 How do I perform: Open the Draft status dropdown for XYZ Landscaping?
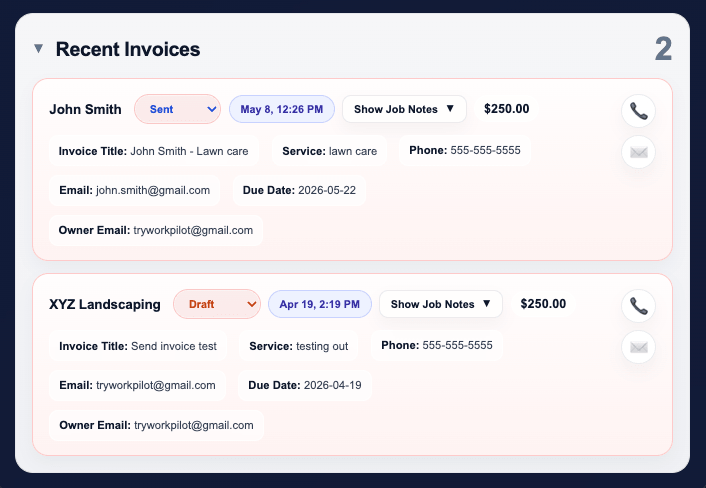217,304
